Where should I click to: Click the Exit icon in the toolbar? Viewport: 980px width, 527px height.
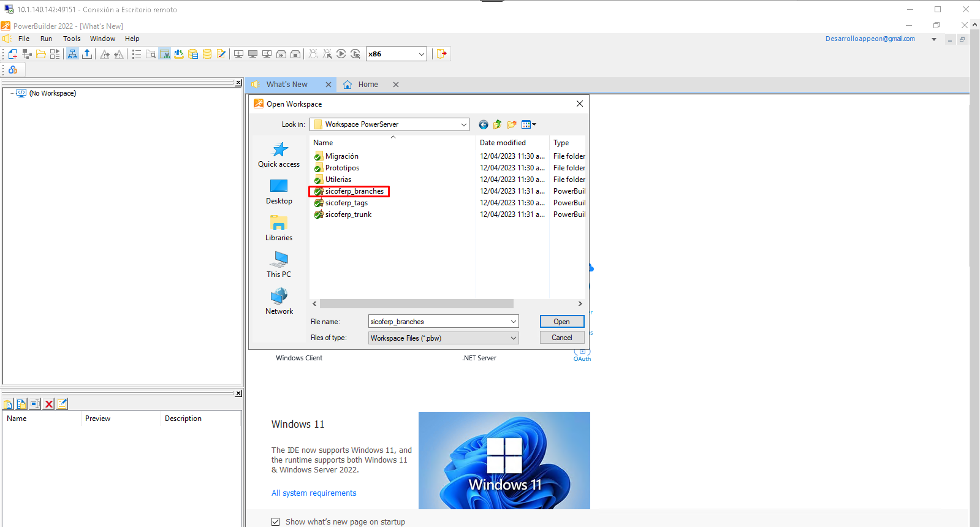tap(441, 54)
